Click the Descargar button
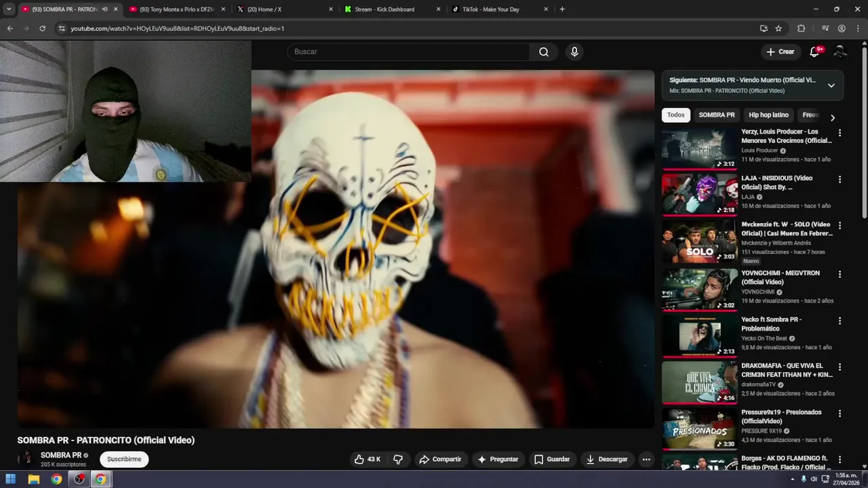Image resolution: width=868 pixels, height=488 pixels. [607, 459]
